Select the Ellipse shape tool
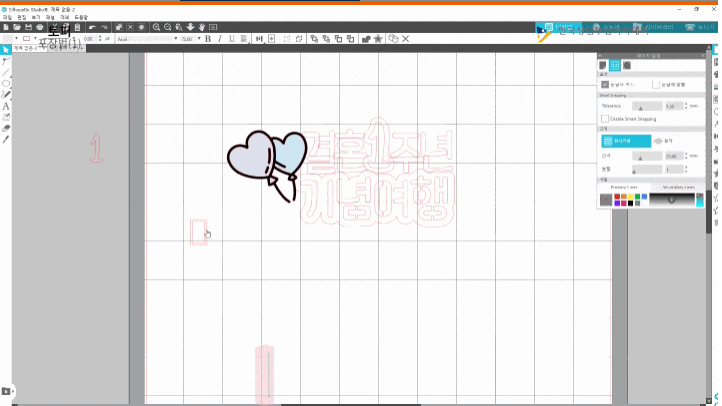The image size is (722, 406). pyautogui.click(x=6, y=84)
